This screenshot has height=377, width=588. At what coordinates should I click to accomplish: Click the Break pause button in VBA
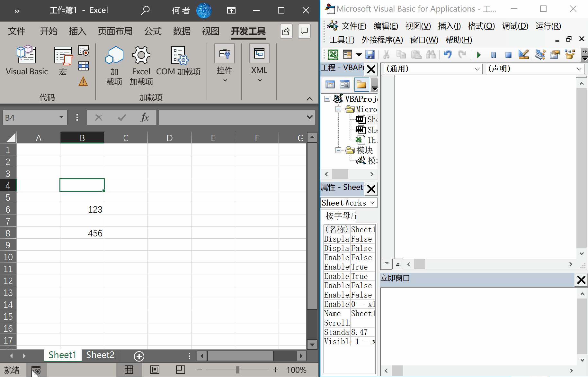(x=494, y=55)
